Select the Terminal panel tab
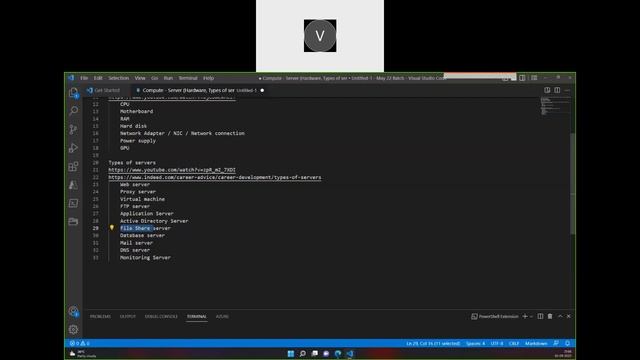Image resolution: width=640 pixels, height=360 pixels. [197, 316]
